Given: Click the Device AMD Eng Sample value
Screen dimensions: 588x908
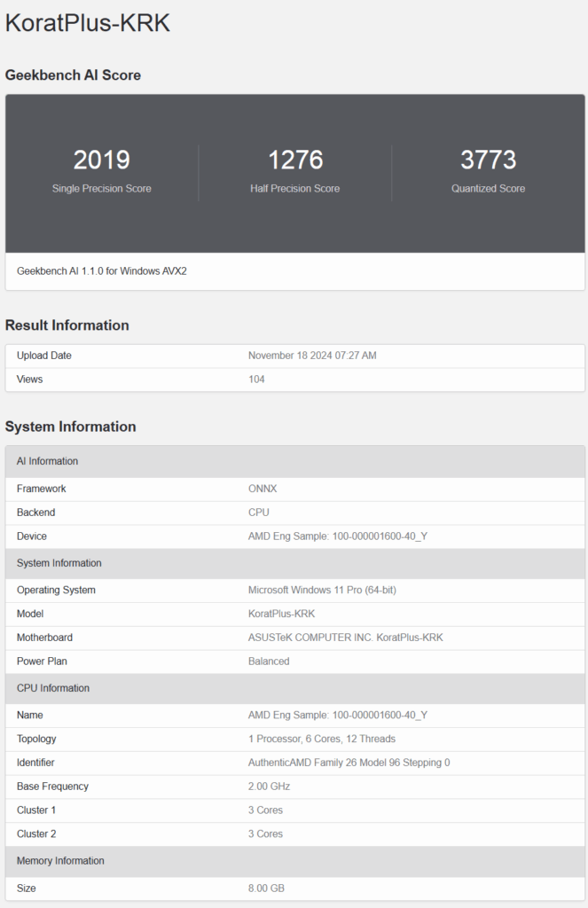Looking at the screenshot, I should pos(338,536).
